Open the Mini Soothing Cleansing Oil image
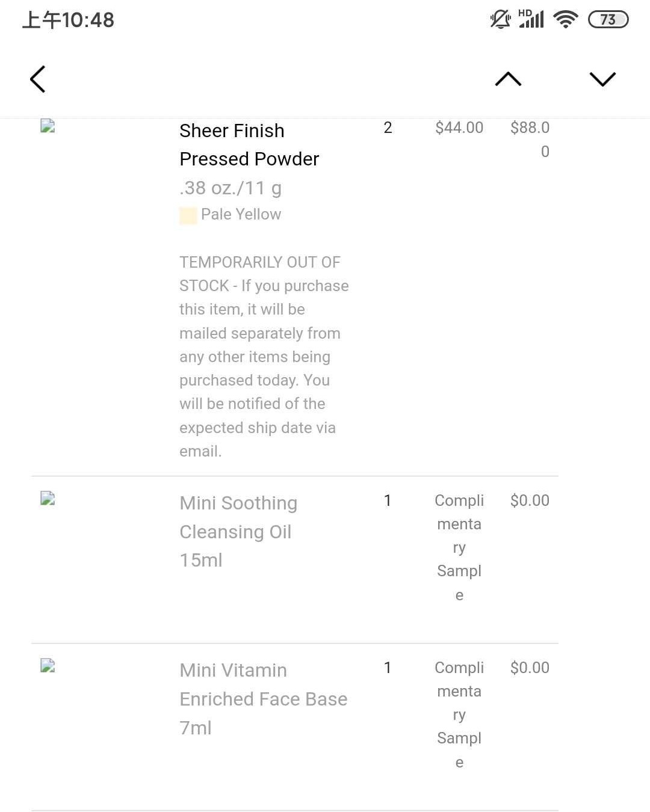 tap(48, 498)
